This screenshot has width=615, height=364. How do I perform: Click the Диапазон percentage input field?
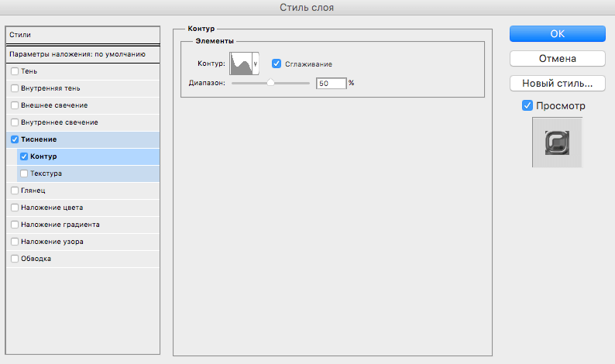point(331,83)
